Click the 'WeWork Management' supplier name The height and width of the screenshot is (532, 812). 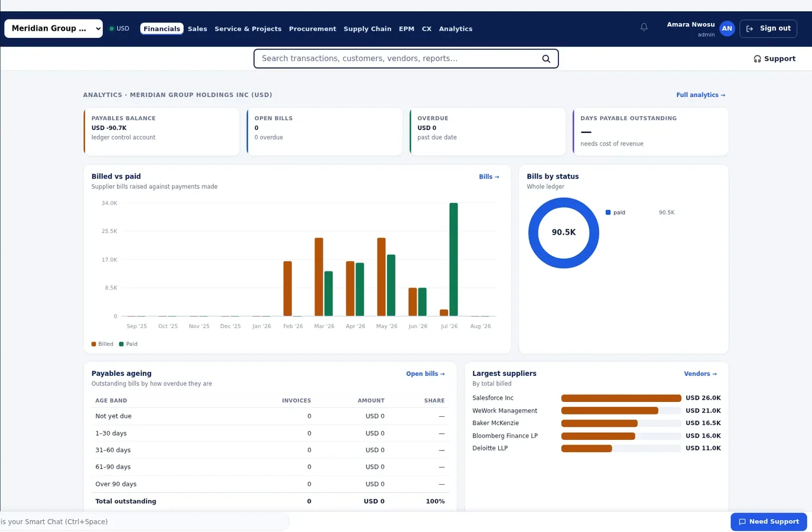[505, 411]
